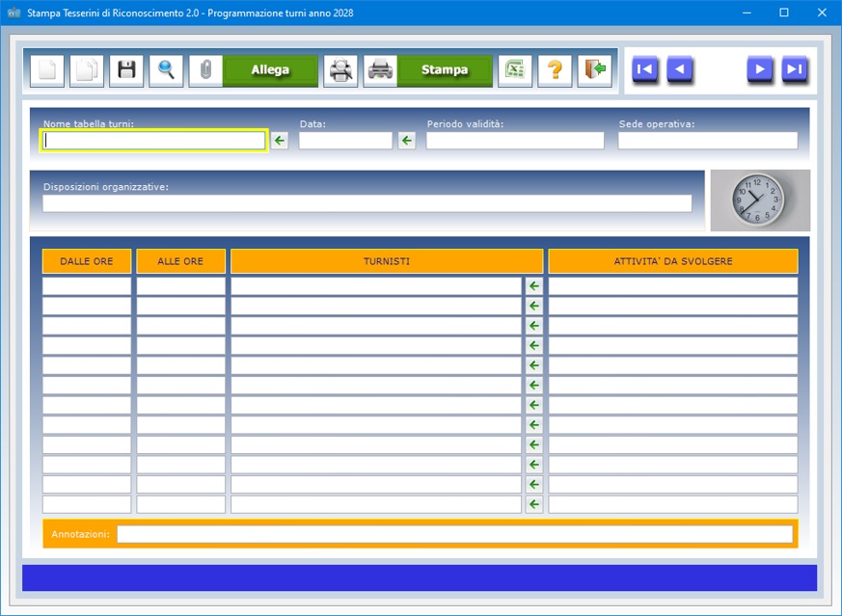Screen dimensions: 842x616
Task: Focus the Nome tabella turni field
Action: (154, 141)
